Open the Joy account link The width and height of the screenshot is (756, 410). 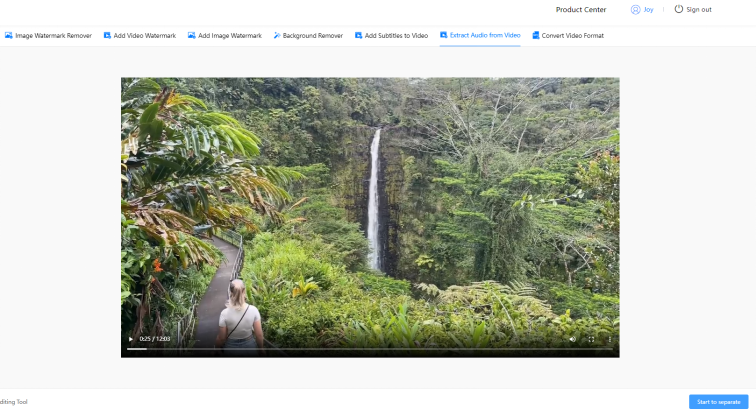tap(648, 10)
